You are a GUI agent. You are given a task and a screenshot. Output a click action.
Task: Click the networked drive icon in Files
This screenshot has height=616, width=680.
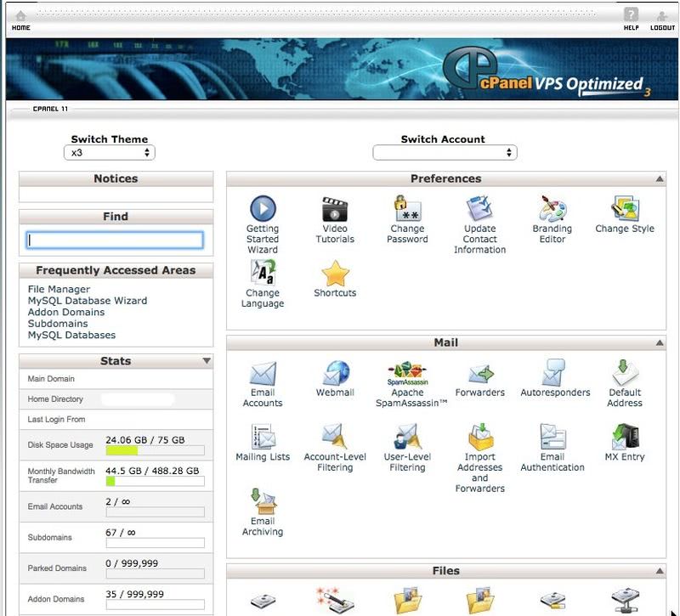coord(625,600)
